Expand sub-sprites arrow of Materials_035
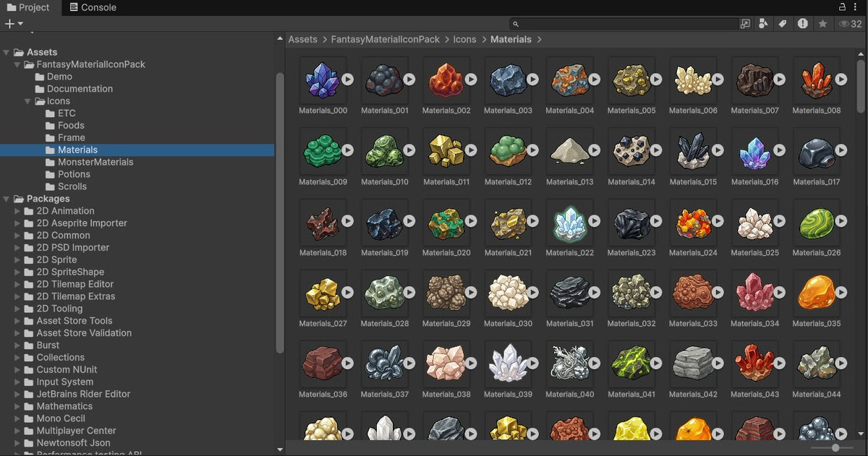Viewport: 868px width, 456px height. click(841, 292)
